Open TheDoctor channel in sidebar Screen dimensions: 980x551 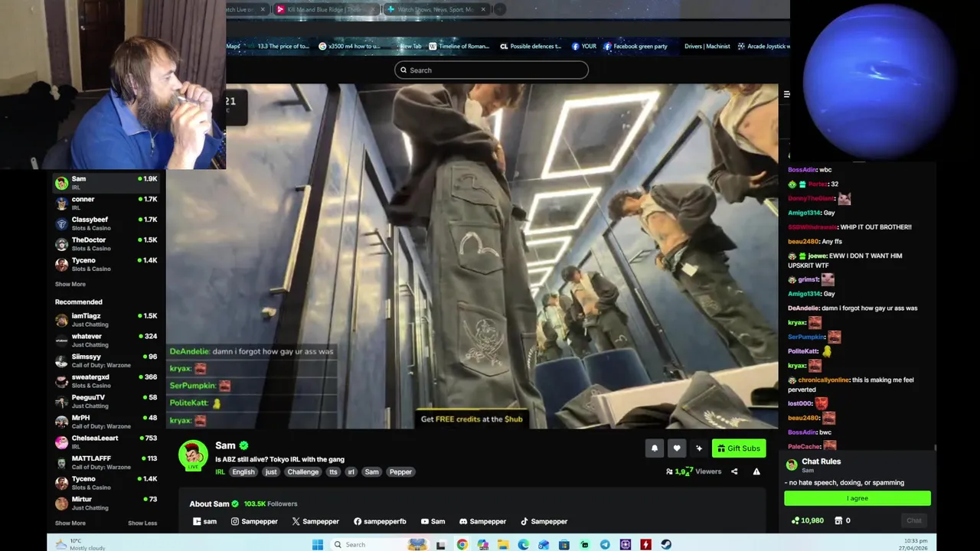tap(106, 244)
